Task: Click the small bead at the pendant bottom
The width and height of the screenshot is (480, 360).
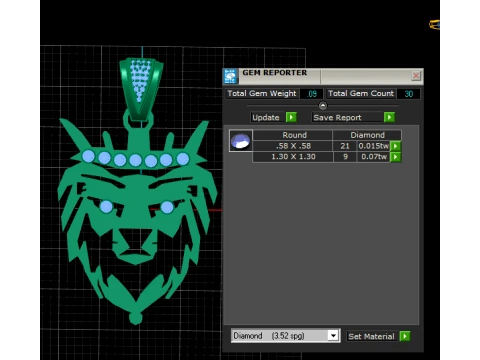Action: 135,318
